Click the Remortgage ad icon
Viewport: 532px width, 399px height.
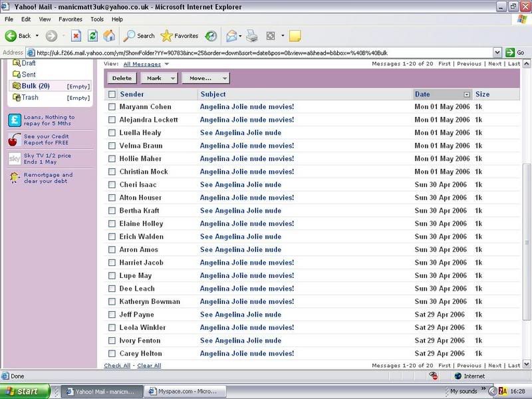[14, 178]
